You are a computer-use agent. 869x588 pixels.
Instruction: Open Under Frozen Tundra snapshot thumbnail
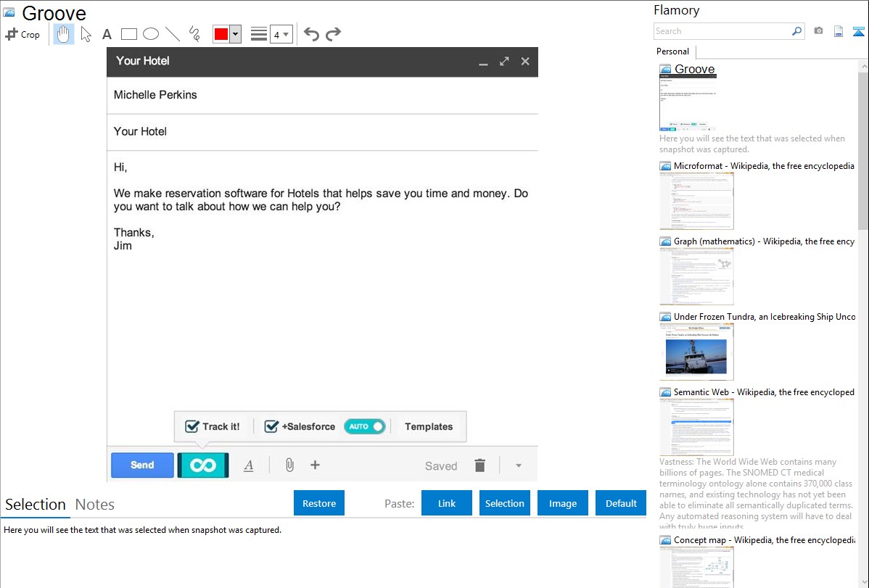click(x=696, y=352)
